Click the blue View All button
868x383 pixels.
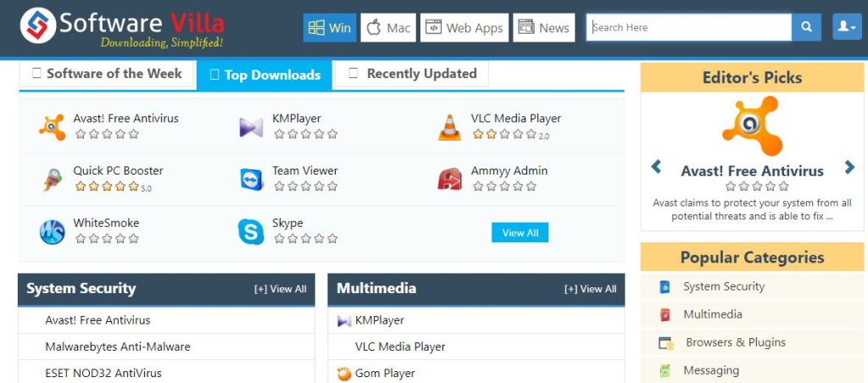click(520, 232)
